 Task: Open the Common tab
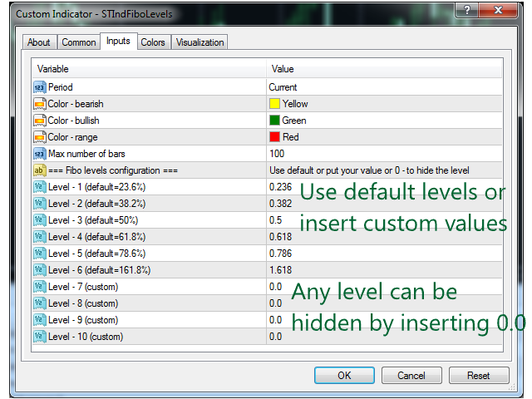point(79,42)
